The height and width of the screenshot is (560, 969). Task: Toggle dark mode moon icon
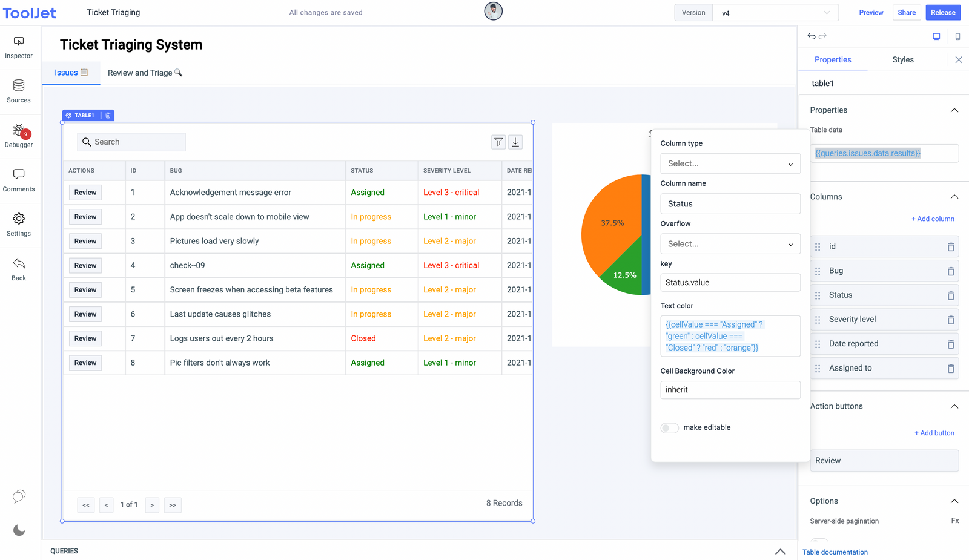coord(19,530)
